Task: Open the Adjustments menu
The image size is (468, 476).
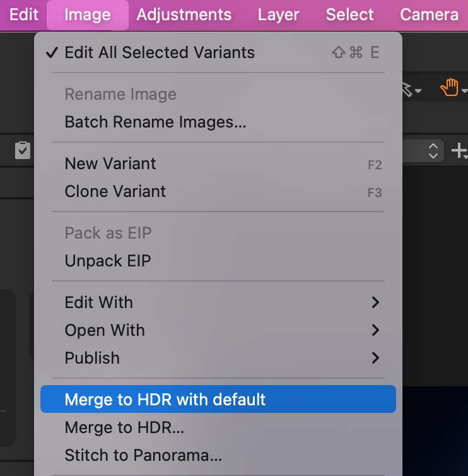Action: (x=184, y=15)
